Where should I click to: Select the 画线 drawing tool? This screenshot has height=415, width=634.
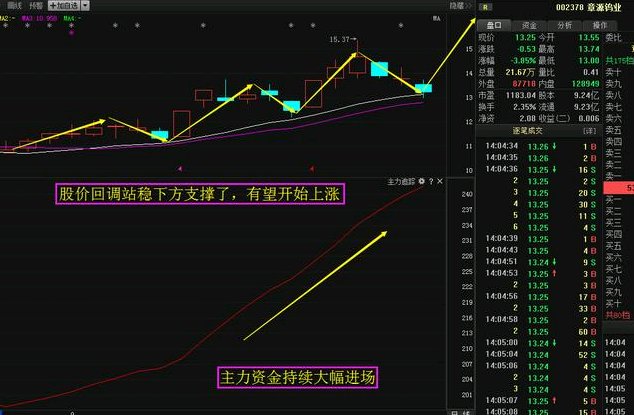(14, 5)
